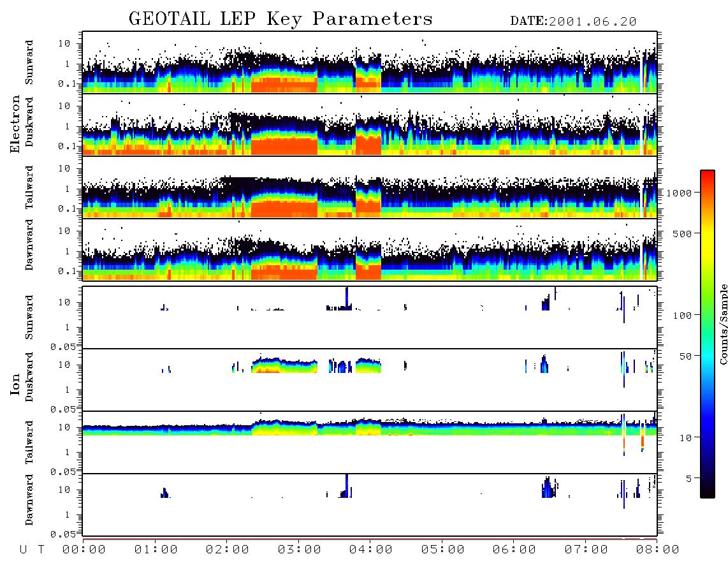Click the 0.05 tick of Ion Sunward panel
This screenshot has height=561, width=728.
pyautogui.click(x=62, y=346)
